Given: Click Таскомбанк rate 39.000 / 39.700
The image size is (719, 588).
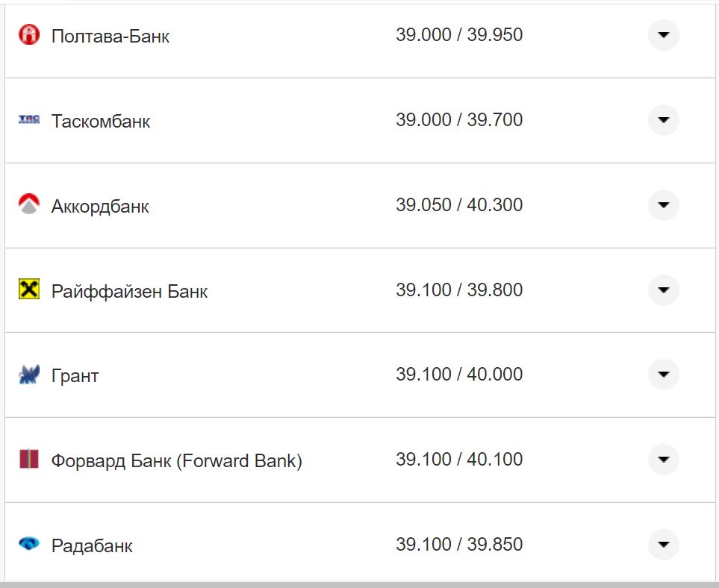Looking at the screenshot, I should (x=459, y=119).
